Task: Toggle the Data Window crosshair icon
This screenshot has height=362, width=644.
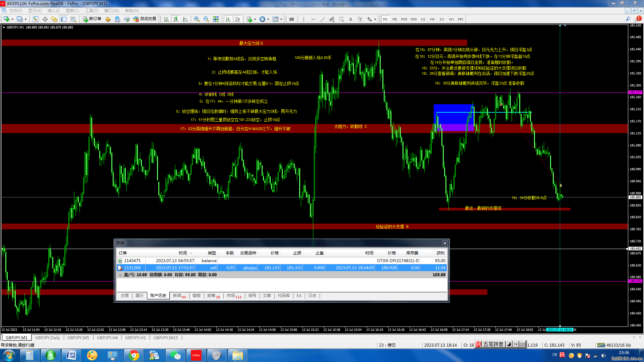Action: (x=45, y=19)
